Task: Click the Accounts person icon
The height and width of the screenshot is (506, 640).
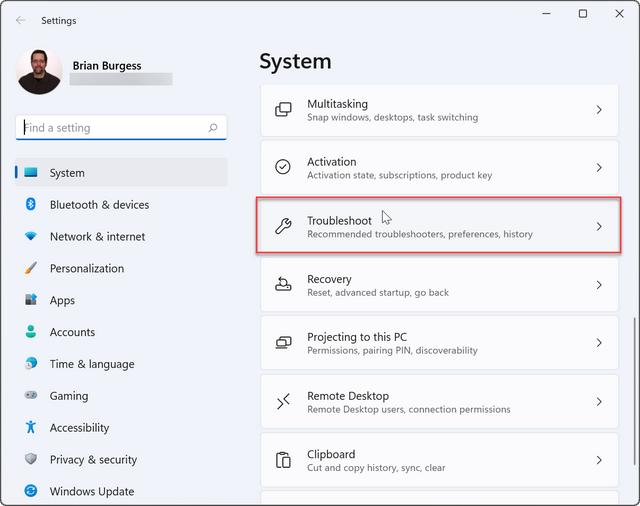Action: click(31, 331)
